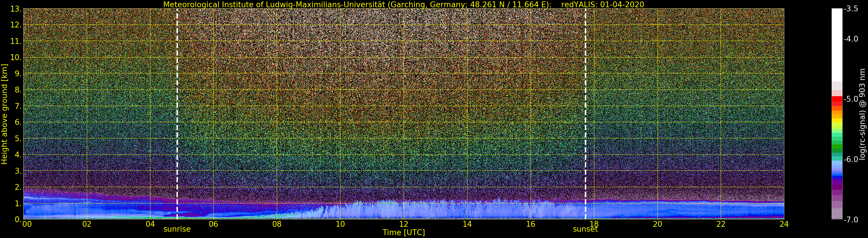868x238 pixels.
Task: Click the "-4.0" colorbar tick label
Action: [x=851, y=39]
